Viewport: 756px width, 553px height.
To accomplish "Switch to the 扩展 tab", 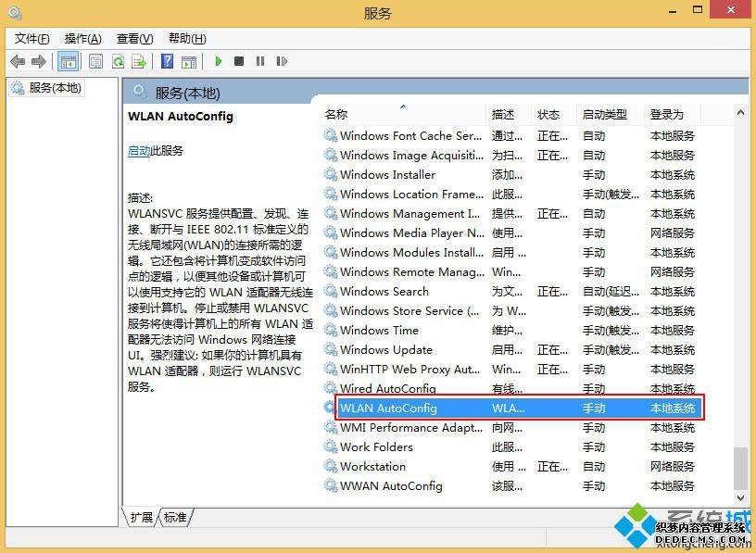I will pos(141,517).
